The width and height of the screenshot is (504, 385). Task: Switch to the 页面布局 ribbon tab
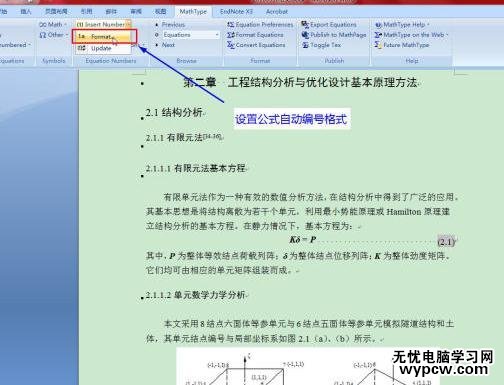pos(56,12)
